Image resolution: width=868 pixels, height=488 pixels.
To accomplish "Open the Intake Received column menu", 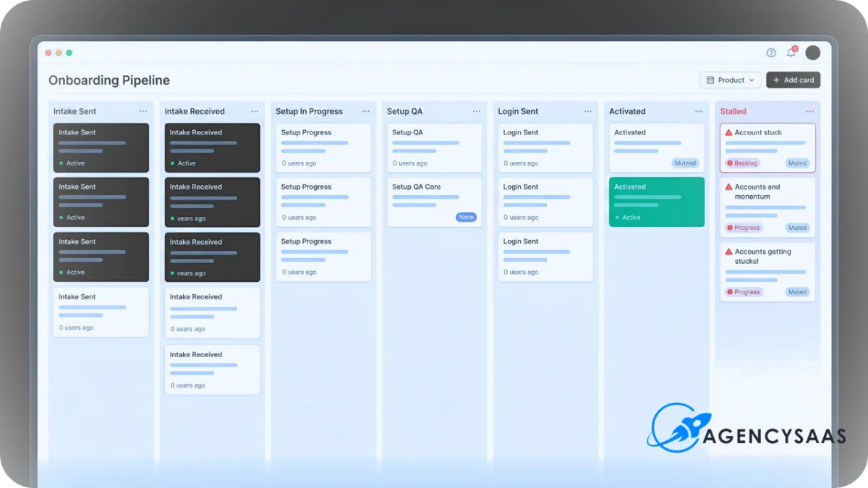I will pyautogui.click(x=254, y=111).
